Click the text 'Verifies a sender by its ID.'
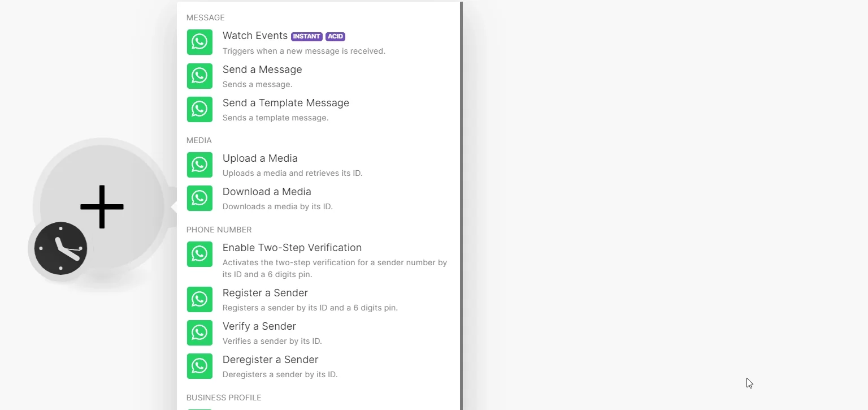The image size is (868, 410). tap(272, 341)
